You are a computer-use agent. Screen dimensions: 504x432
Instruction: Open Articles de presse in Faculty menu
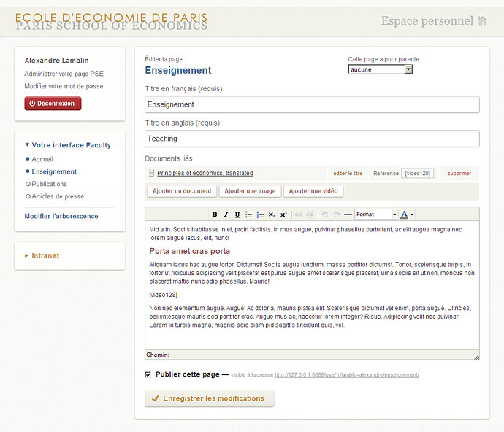pos(58,196)
